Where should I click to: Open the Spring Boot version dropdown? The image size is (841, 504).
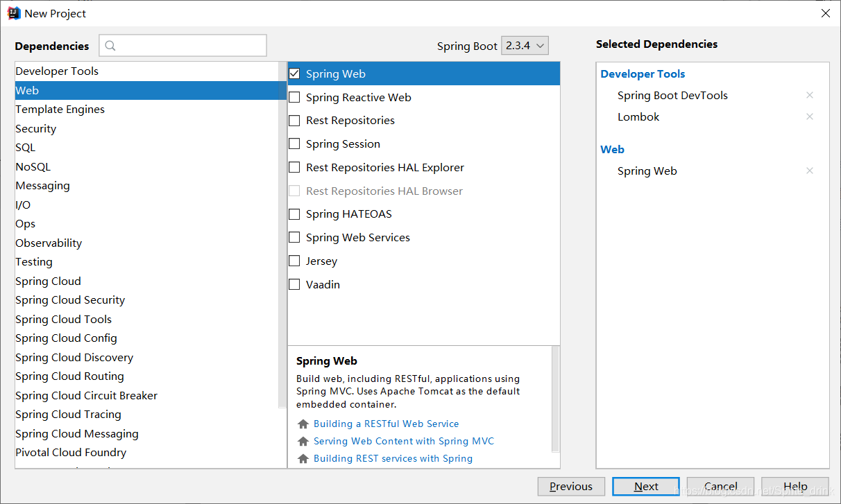pyautogui.click(x=525, y=46)
